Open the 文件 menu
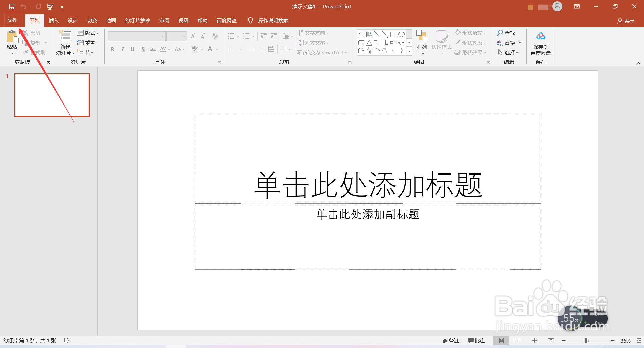This screenshot has height=348, width=644. [x=12, y=20]
